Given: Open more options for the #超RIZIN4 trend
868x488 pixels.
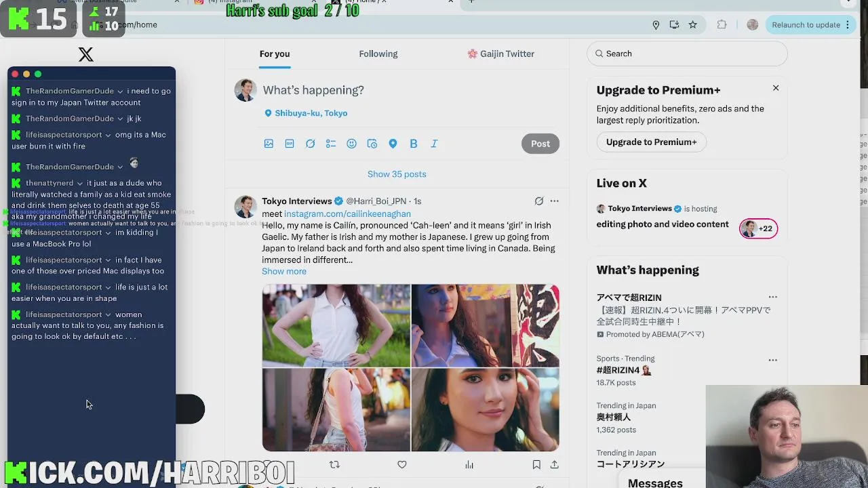Looking at the screenshot, I should pos(773,361).
